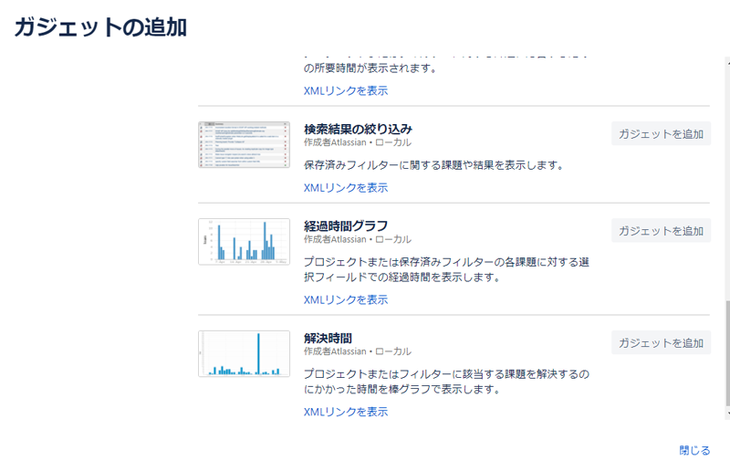Click the 経過時間グラフ chart thumbnail
This screenshot has height=471, width=730.
click(244, 242)
